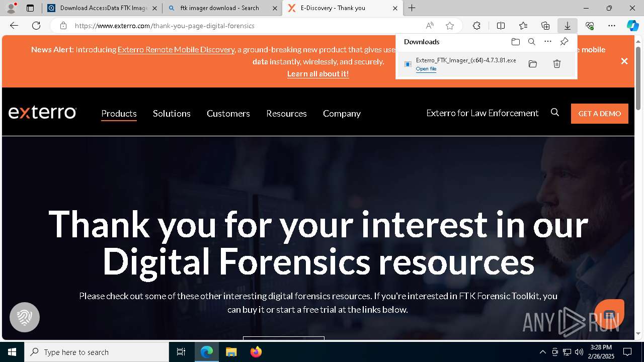Dismiss the News Alert banner
The width and height of the screenshot is (644, 362).
[624, 61]
